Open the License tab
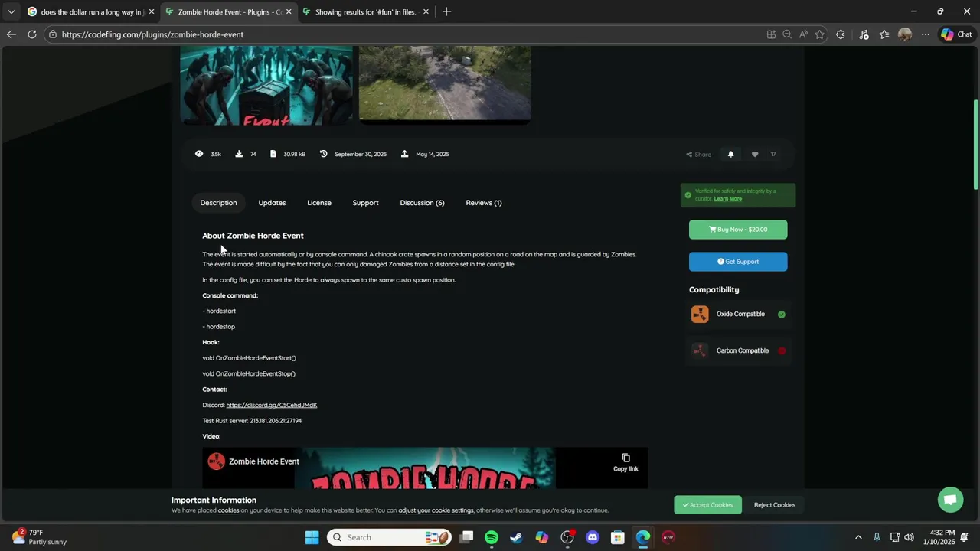 [319, 203]
